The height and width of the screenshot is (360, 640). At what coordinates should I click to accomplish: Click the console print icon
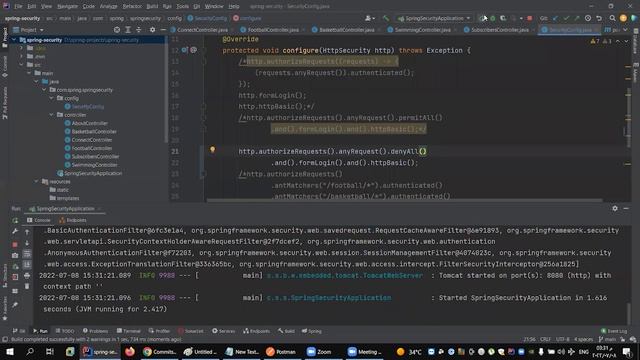(x=27, y=276)
